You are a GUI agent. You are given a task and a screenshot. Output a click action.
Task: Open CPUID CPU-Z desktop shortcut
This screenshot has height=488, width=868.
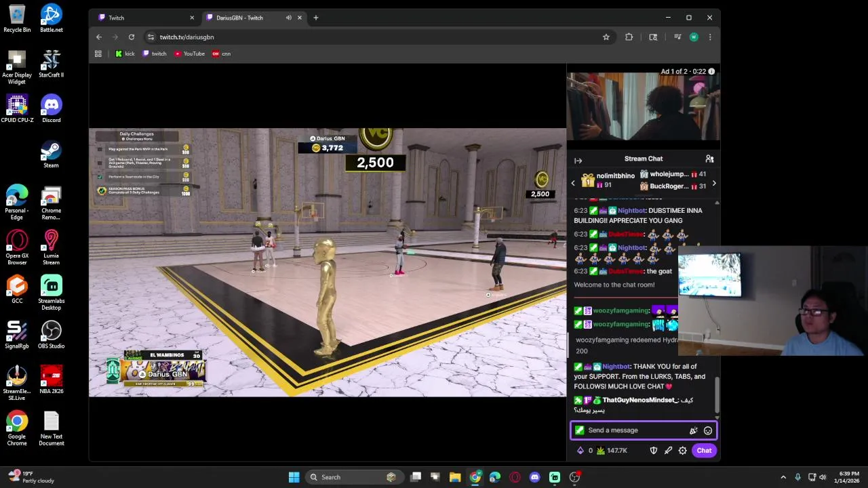17,108
